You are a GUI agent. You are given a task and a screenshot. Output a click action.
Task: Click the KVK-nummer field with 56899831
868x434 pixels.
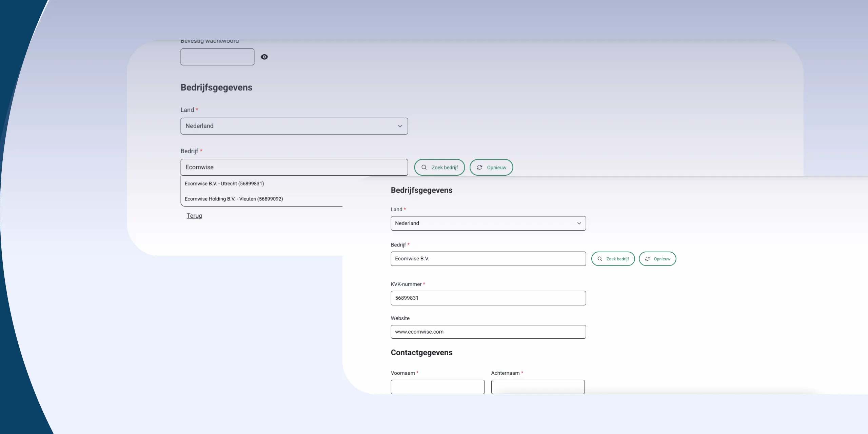(488, 298)
